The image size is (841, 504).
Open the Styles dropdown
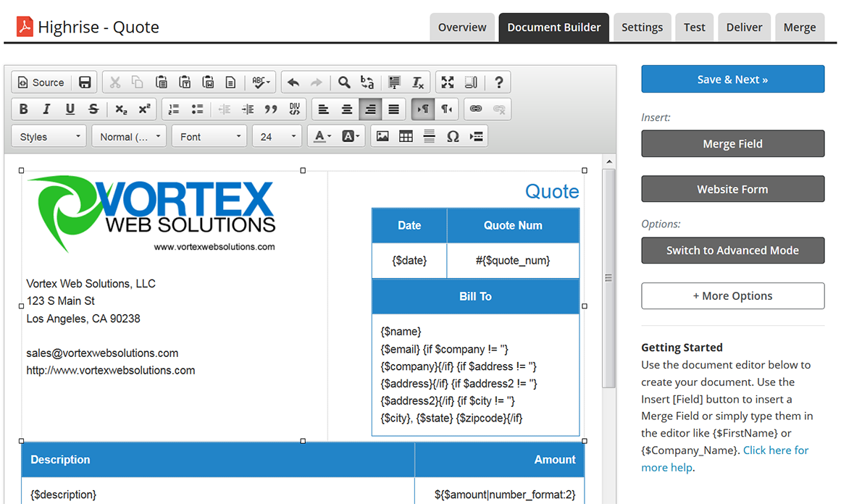[49, 136]
